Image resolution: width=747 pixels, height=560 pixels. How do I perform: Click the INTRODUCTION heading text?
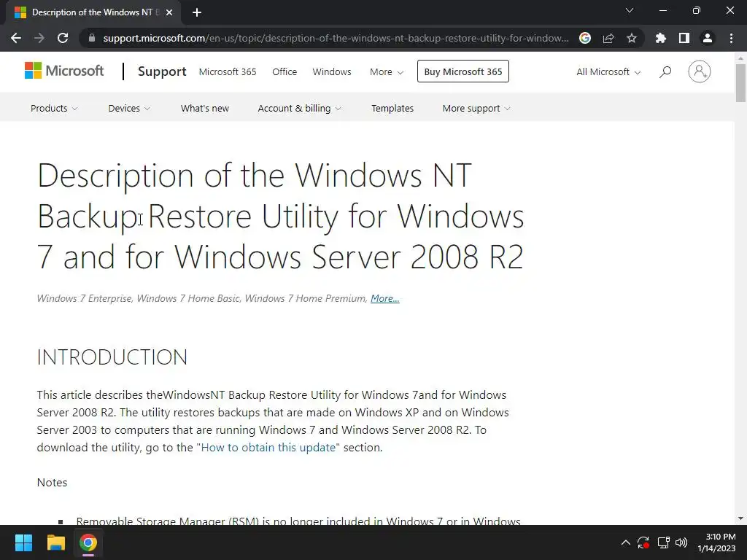(112, 357)
